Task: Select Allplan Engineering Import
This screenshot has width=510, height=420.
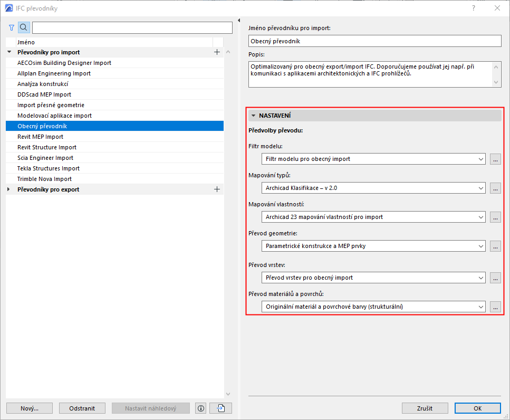Action: 114,73
